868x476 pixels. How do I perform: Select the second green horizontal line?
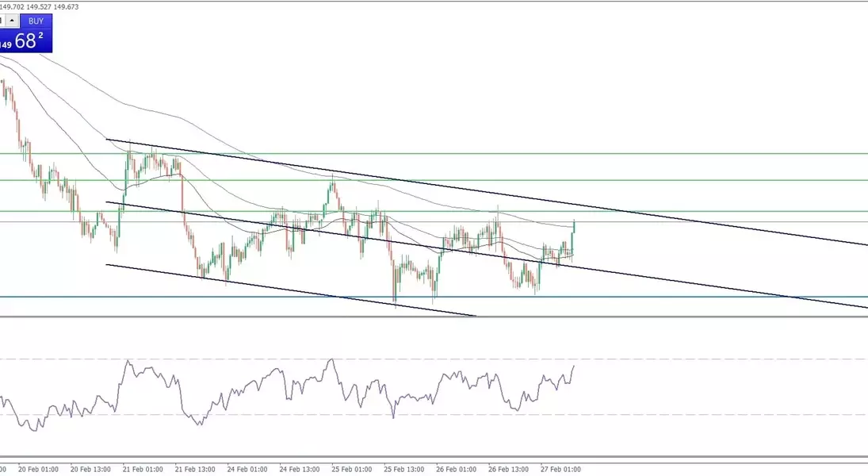point(713,180)
